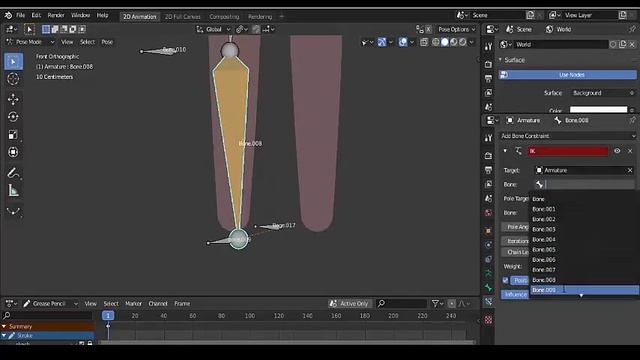Select rendered viewport shading mode
640x360 pixels.
pos(463,42)
